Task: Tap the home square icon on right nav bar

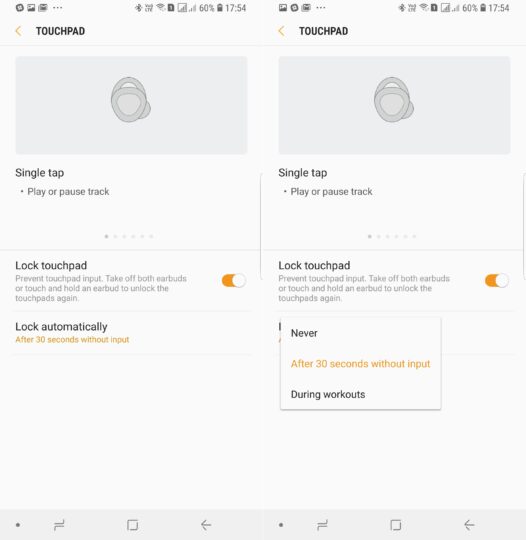Action: (396, 525)
